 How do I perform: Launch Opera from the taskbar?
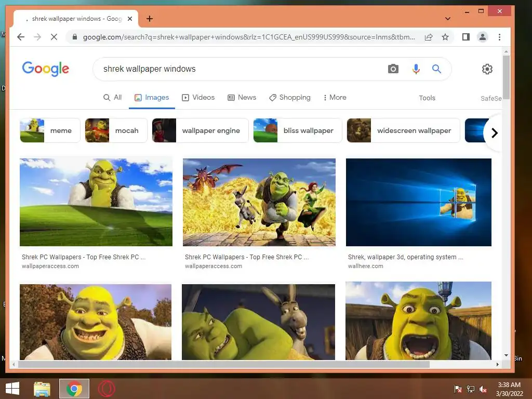point(107,389)
